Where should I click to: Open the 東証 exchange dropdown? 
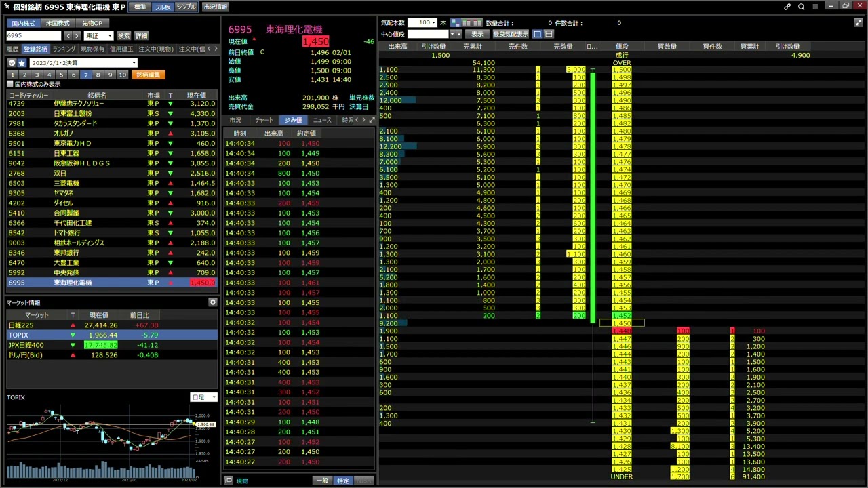coord(98,35)
